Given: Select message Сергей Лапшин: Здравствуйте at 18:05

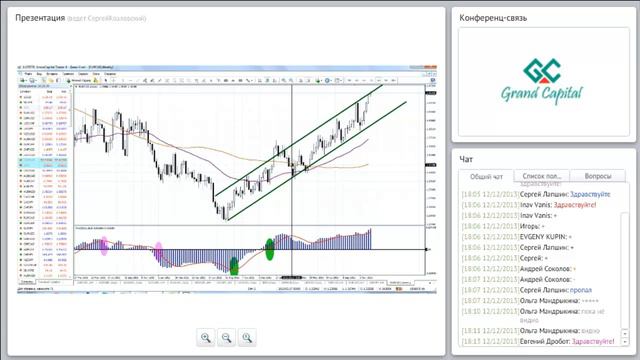Looking at the screenshot, I should tap(536, 194).
